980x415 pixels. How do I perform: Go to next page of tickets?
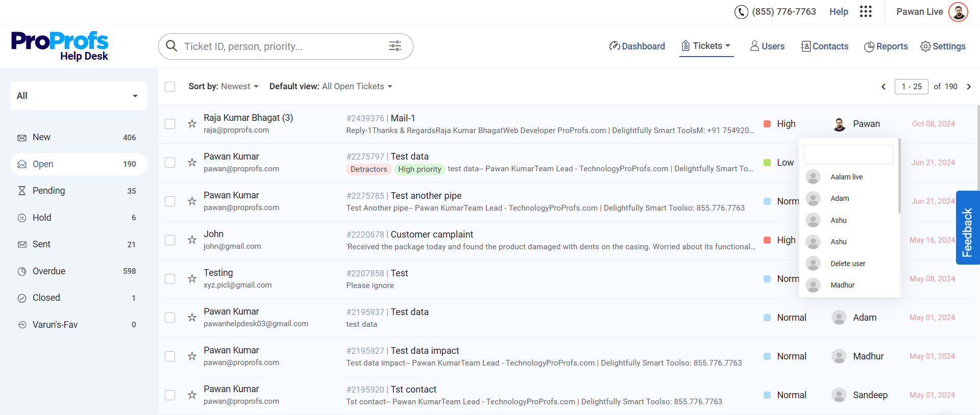coord(969,87)
